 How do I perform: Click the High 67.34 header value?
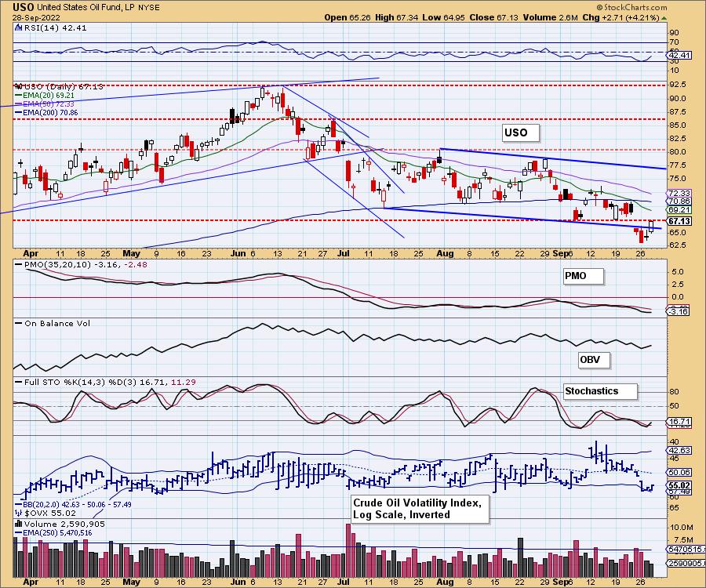tap(396, 17)
